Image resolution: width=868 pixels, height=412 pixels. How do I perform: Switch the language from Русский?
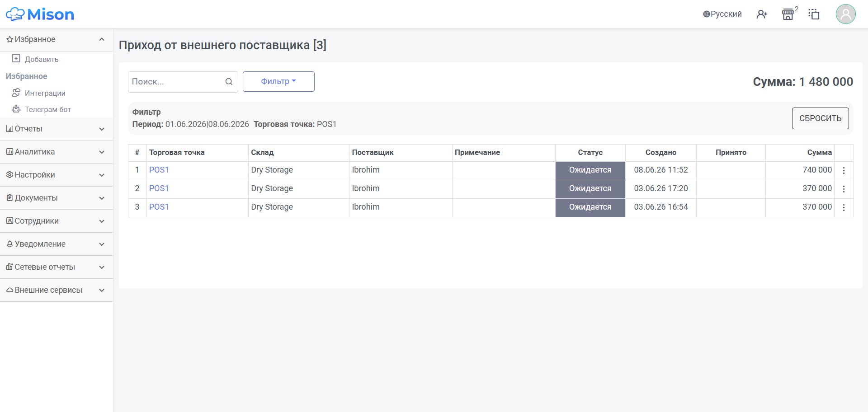pos(722,14)
